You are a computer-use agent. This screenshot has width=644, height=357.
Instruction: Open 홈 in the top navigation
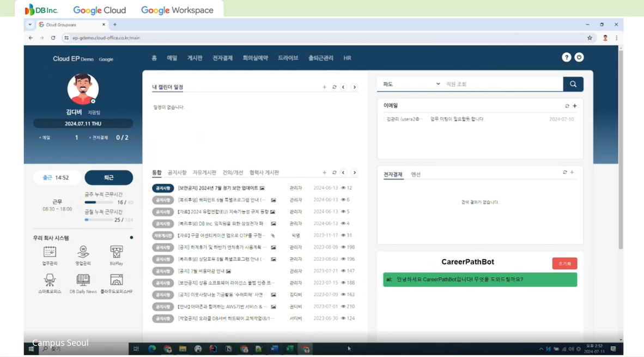click(x=154, y=58)
